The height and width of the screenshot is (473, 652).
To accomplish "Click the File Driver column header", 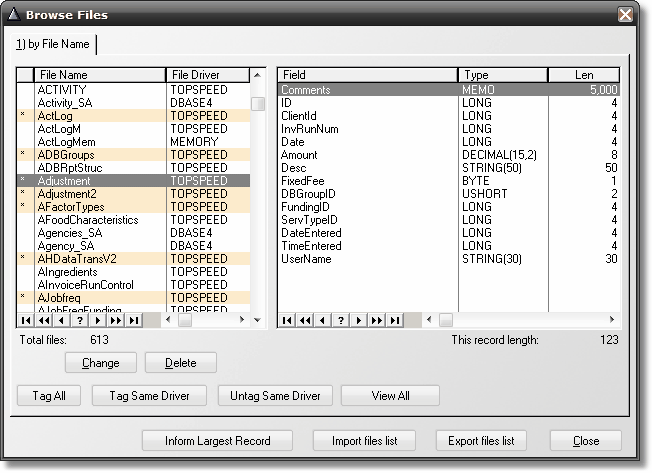I will pyautogui.click(x=207, y=75).
